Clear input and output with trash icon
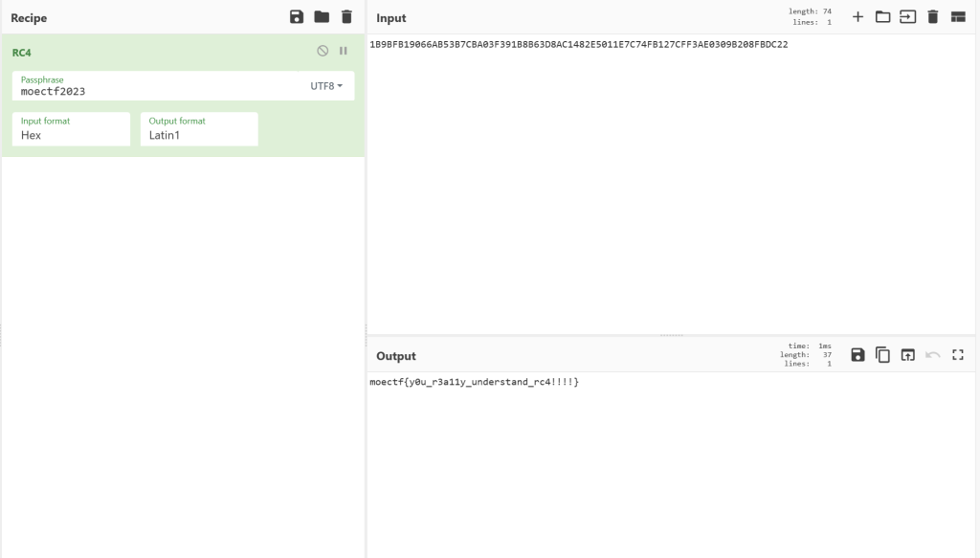 coord(932,17)
